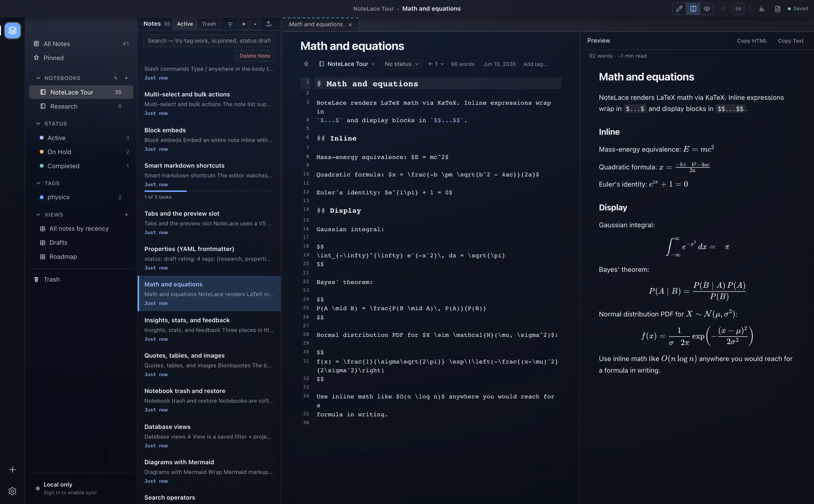Open Properties (YAML frontmatter) note
The width and height of the screenshot is (814, 504).
point(209,258)
